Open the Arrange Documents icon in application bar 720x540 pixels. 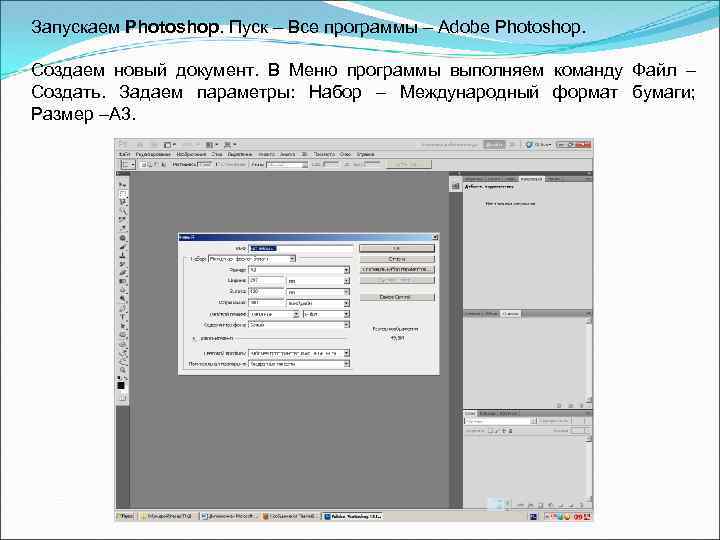211,145
